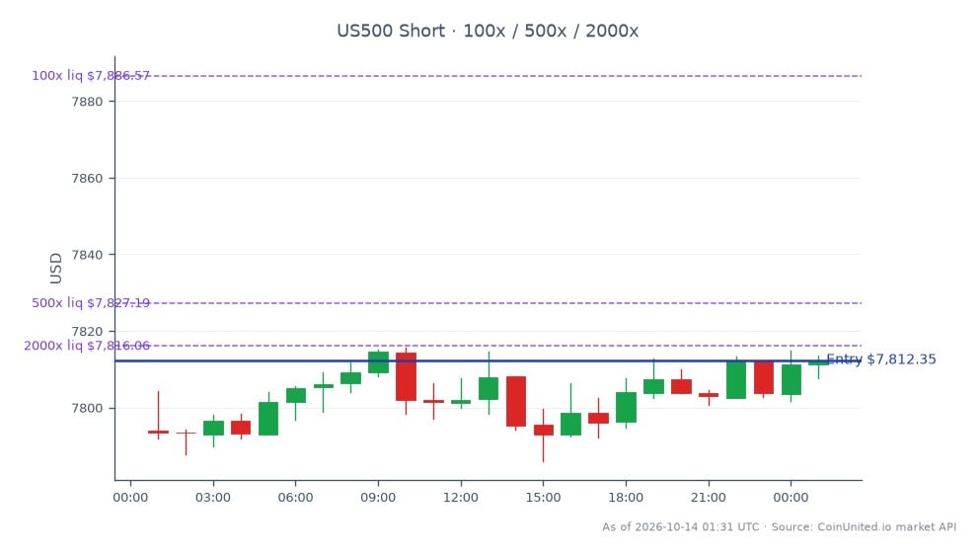This screenshot has height=557, width=980.
Task: Click the 03:00 x-axis tick label
Action: pyautogui.click(x=213, y=498)
